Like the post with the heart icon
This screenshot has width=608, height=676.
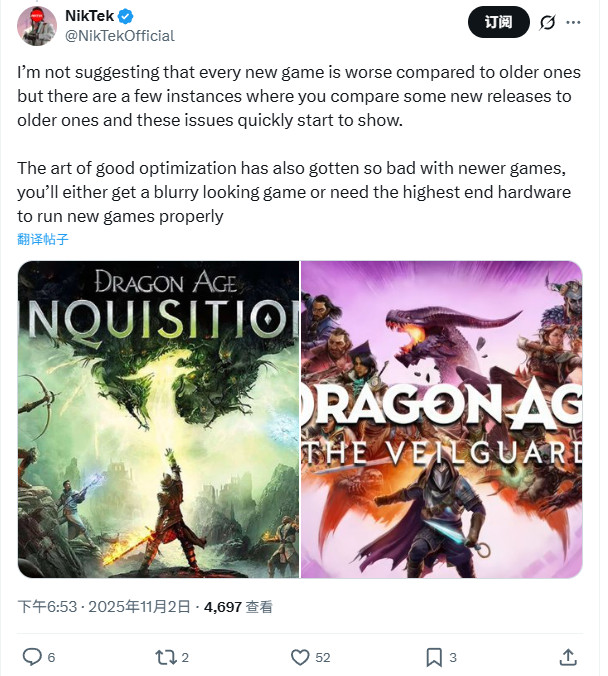tap(300, 657)
